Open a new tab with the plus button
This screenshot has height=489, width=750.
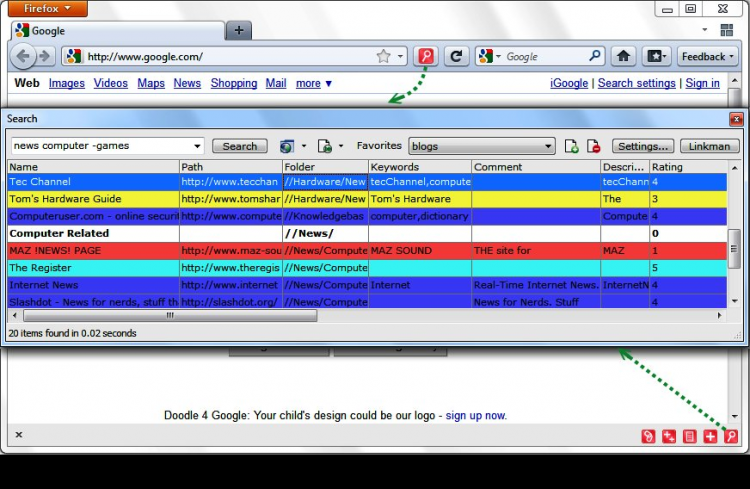(x=239, y=31)
